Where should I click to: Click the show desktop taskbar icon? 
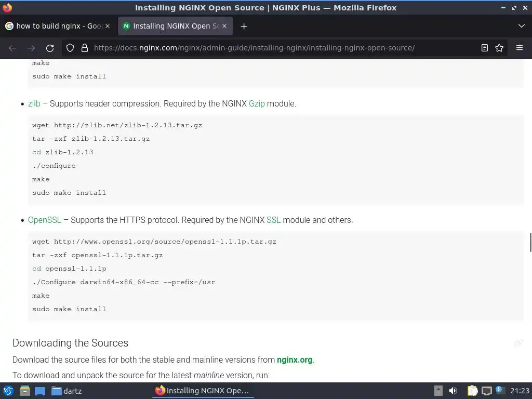tap(39, 391)
